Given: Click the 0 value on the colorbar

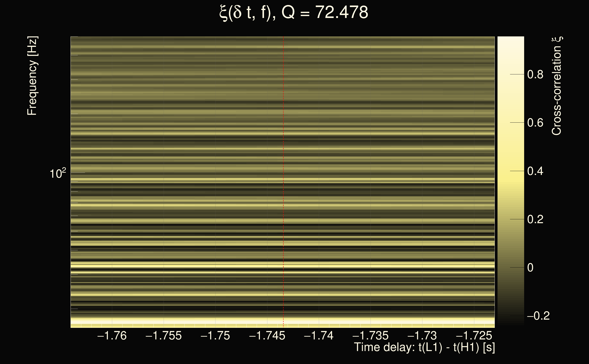Looking at the screenshot, I should click(x=530, y=268).
